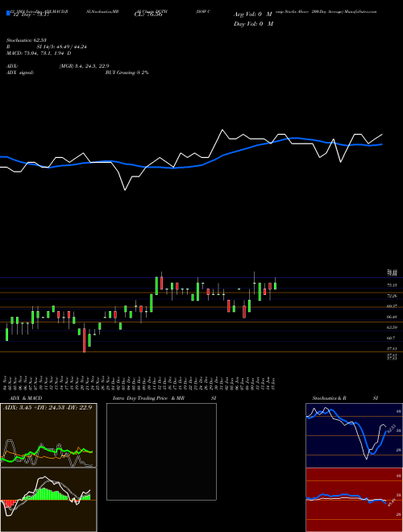Click the 66.48 price axis label
Screen dimensions: 403x532
point(392,317)
